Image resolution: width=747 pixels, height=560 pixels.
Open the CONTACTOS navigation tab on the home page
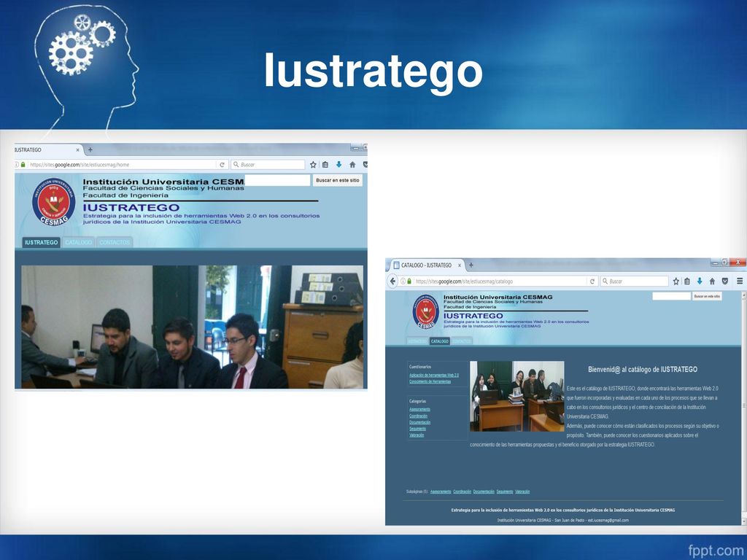115,242
